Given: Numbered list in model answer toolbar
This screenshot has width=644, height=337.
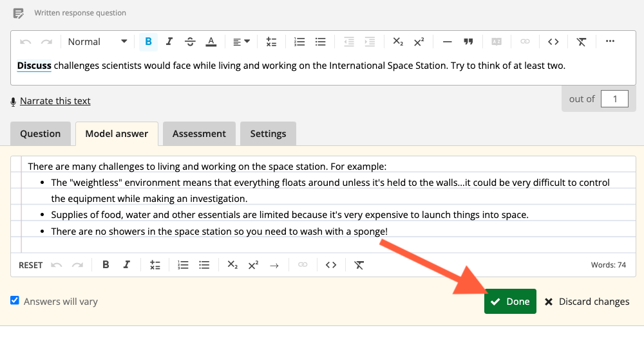Looking at the screenshot, I should (183, 265).
